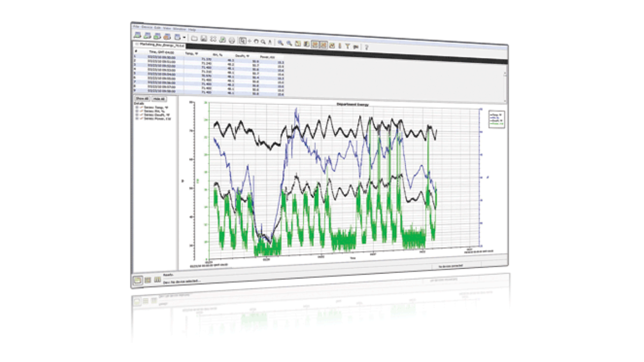Click the Readout device toolbar icon
Image resolution: width=644 pixels, height=362 pixels.
tap(147, 36)
